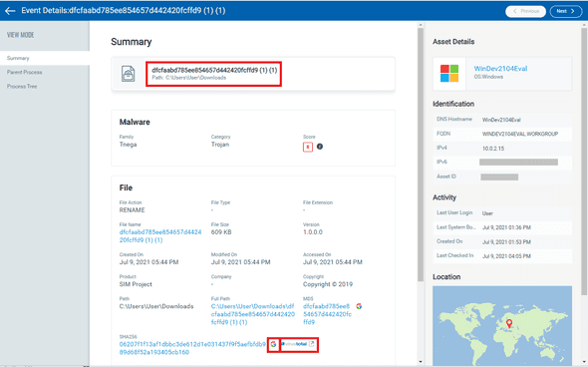Open the score info icon
This screenshot has height=367, width=588.
coord(320,147)
